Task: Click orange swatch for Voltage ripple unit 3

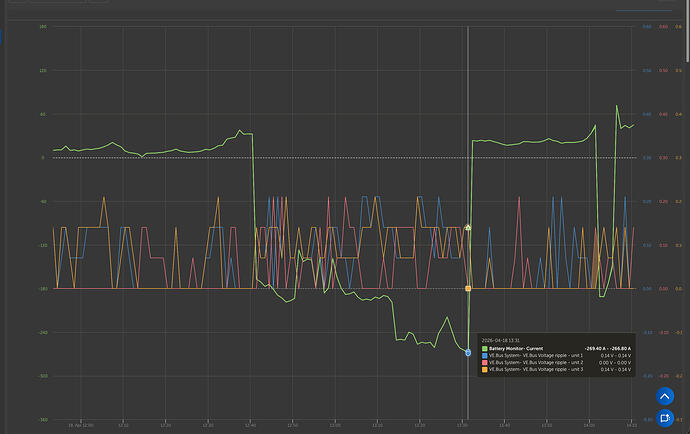Action: point(484,370)
